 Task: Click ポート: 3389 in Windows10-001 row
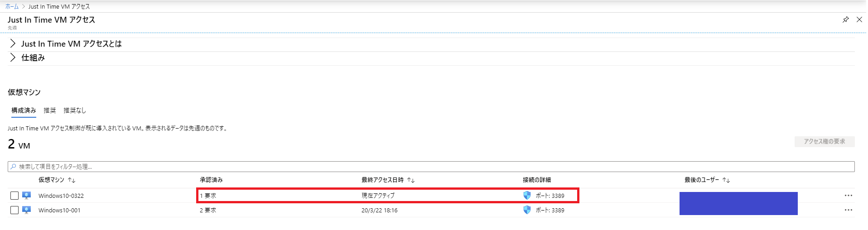click(550, 211)
